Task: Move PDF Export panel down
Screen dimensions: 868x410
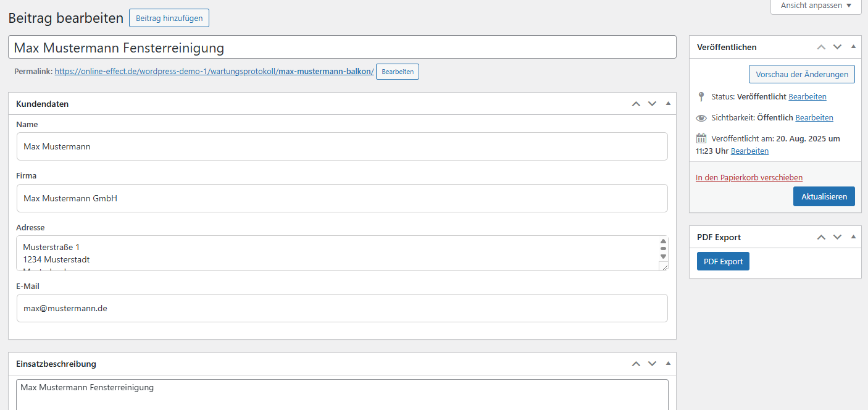Action: click(x=837, y=237)
